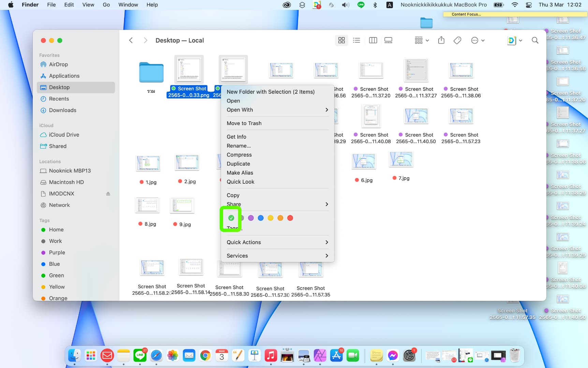Click the Share toolbar icon
Image resolution: width=588 pixels, height=368 pixels.
(x=441, y=41)
